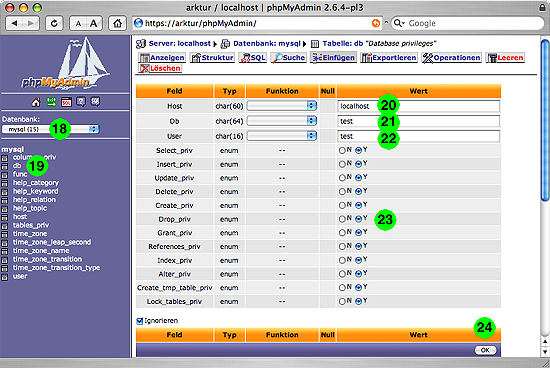Open the Exportieren tab
550x368 pixels.
(389, 58)
